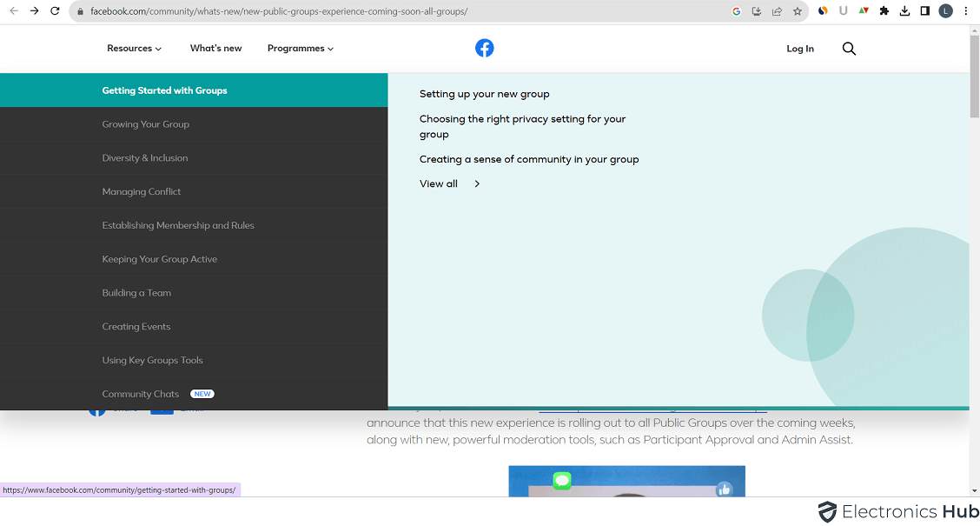
Task: Click the Facebook logo in the header
Action: (x=485, y=49)
